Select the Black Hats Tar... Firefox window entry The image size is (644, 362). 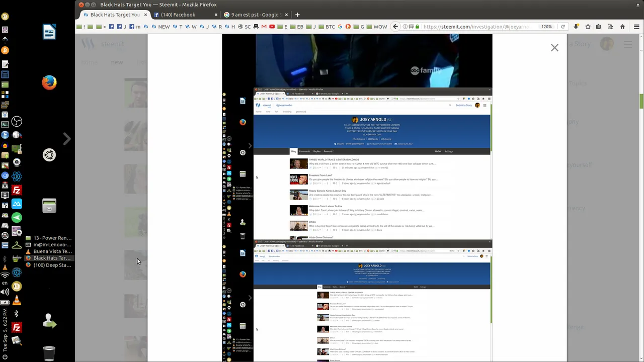click(48, 258)
